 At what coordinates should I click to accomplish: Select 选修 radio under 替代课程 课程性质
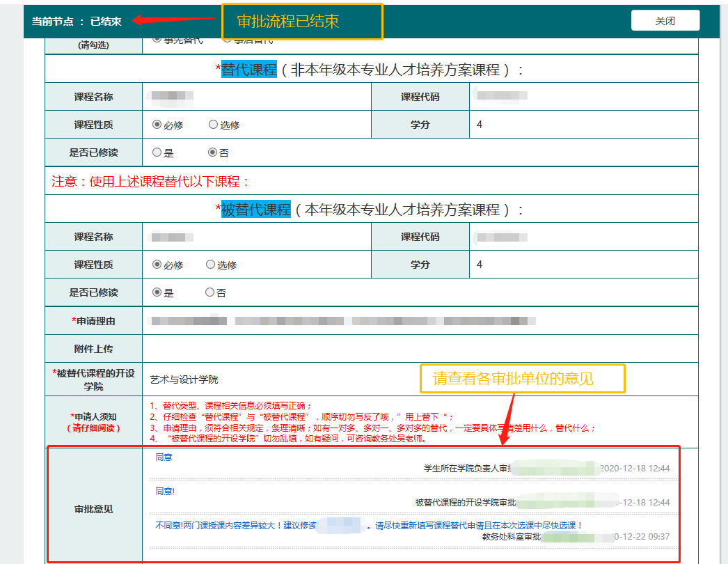[x=214, y=125]
